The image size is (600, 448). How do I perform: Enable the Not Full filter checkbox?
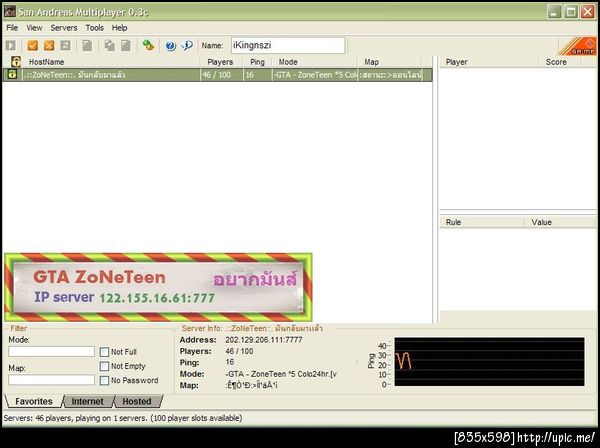[x=104, y=352]
